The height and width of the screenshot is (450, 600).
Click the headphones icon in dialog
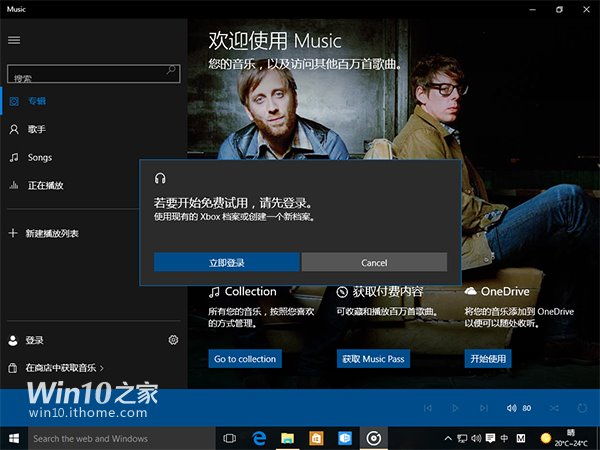(160, 178)
